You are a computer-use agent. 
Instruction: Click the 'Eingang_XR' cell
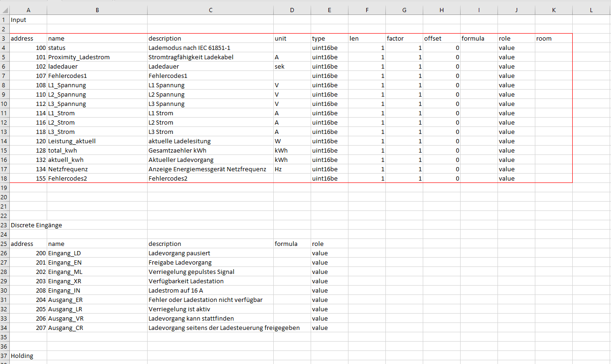97,281
